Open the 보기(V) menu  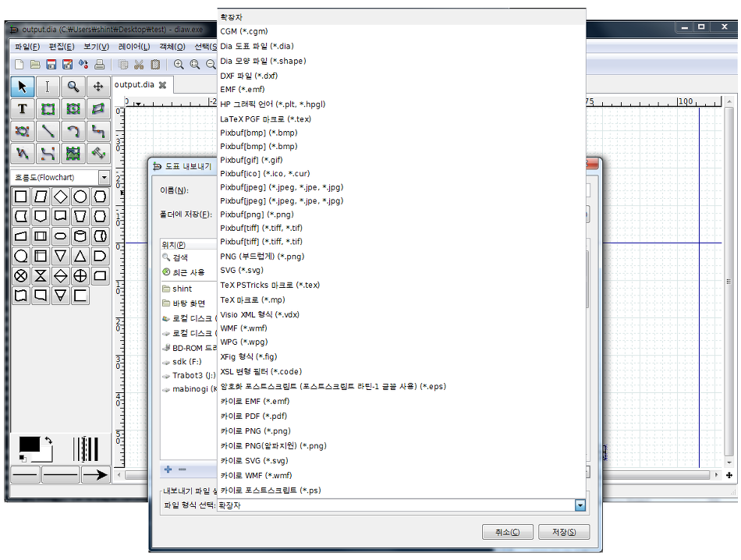(97, 47)
